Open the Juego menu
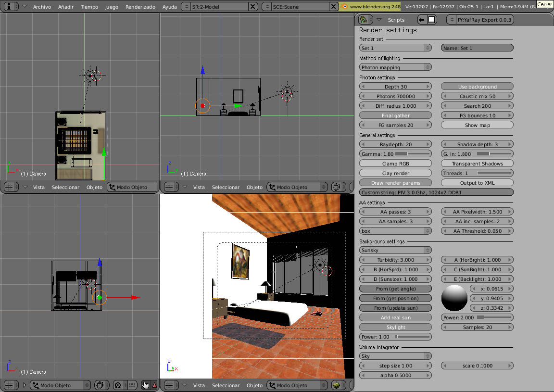 point(112,7)
